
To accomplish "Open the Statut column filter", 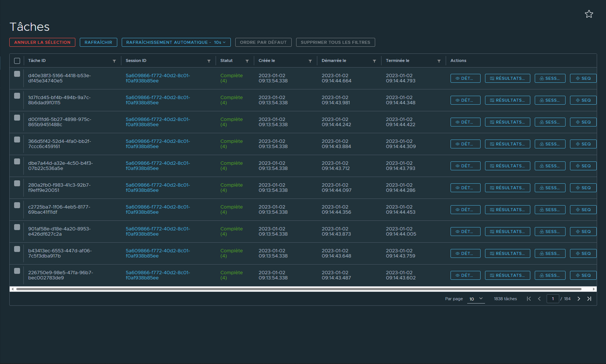I will (247, 61).
